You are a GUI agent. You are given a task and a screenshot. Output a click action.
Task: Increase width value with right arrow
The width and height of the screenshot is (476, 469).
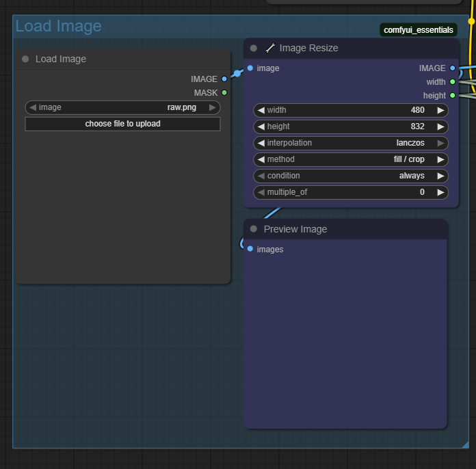point(440,110)
